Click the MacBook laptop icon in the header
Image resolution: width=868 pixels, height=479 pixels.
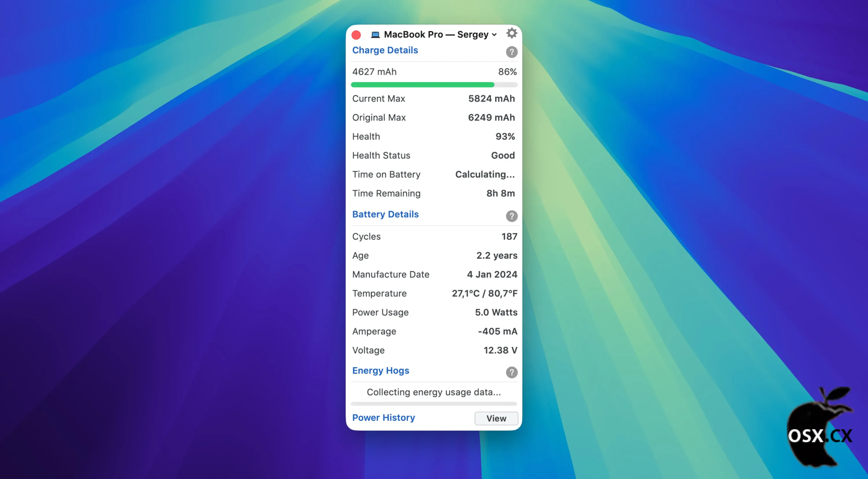click(x=374, y=34)
